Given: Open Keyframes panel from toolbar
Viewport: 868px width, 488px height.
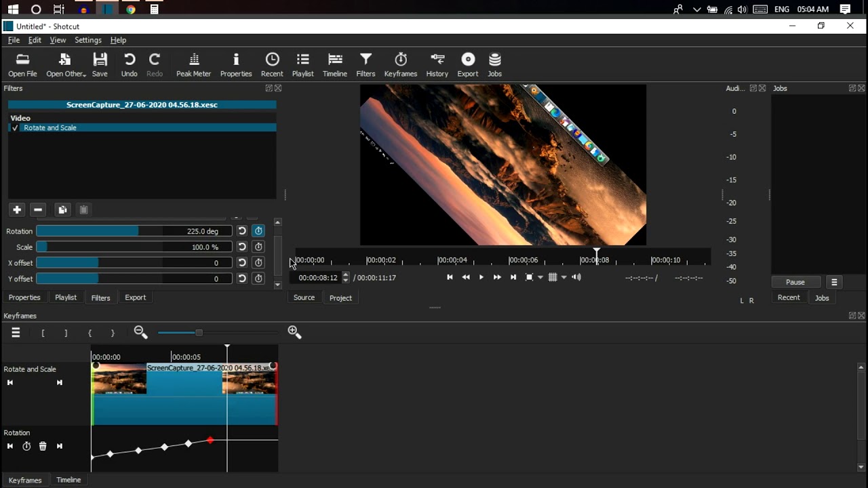Looking at the screenshot, I should (x=401, y=65).
